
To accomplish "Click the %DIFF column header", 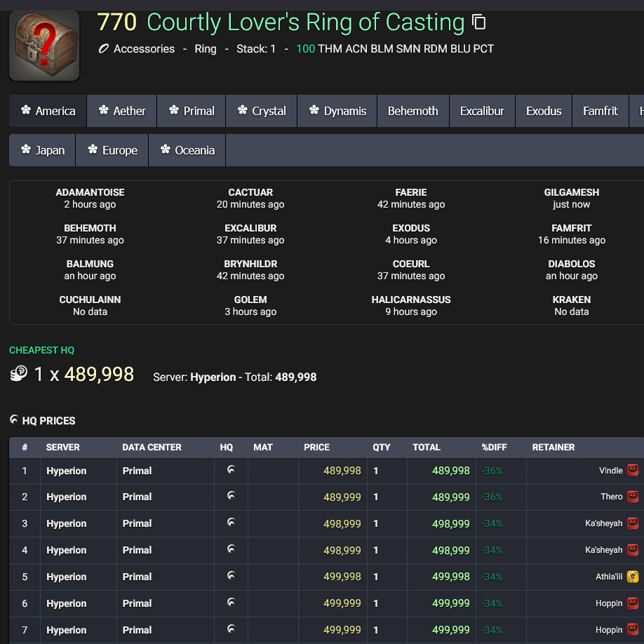I will click(x=494, y=448).
